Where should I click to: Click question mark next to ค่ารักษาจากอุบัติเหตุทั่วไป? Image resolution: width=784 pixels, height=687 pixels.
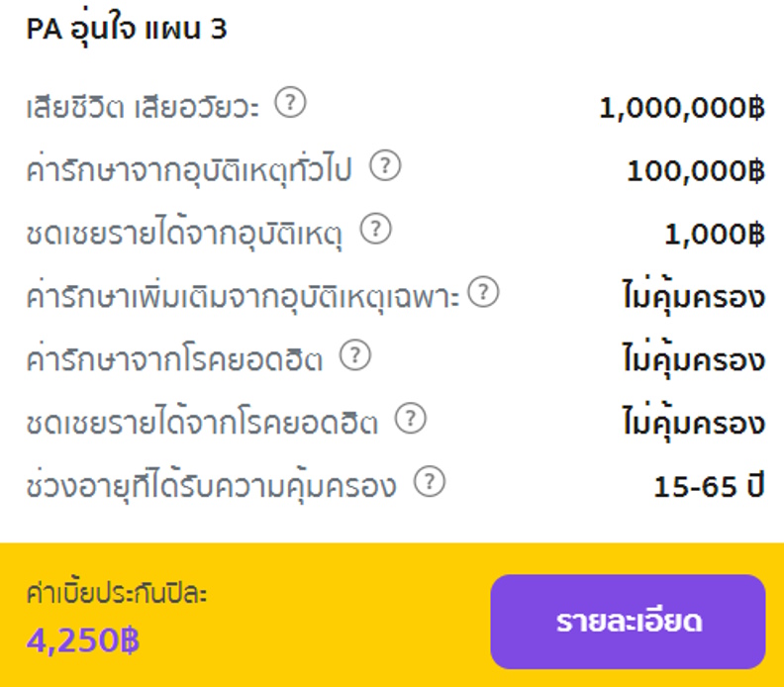385,165
